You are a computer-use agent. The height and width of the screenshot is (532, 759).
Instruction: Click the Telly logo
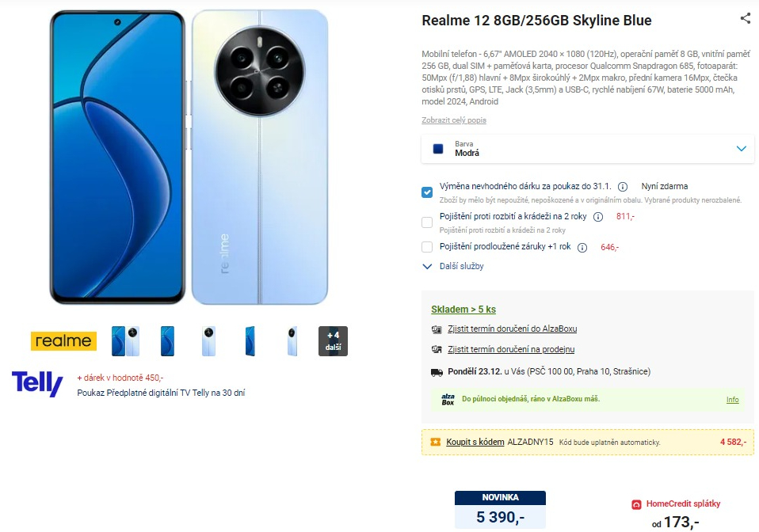click(37, 384)
